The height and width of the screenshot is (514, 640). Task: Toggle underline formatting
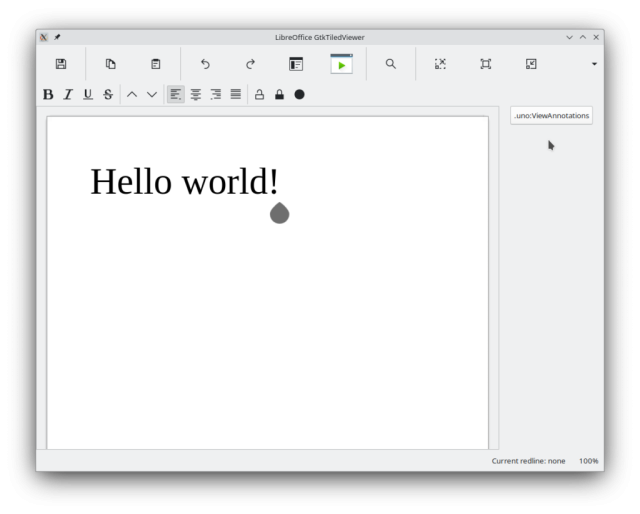coord(88,95)
